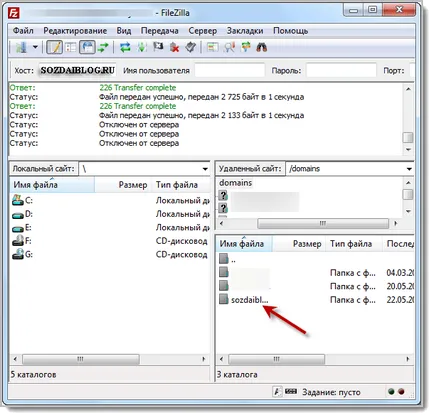Disconnect from the current server
This screenshot has width=434, height=418.
click(174, 48)
